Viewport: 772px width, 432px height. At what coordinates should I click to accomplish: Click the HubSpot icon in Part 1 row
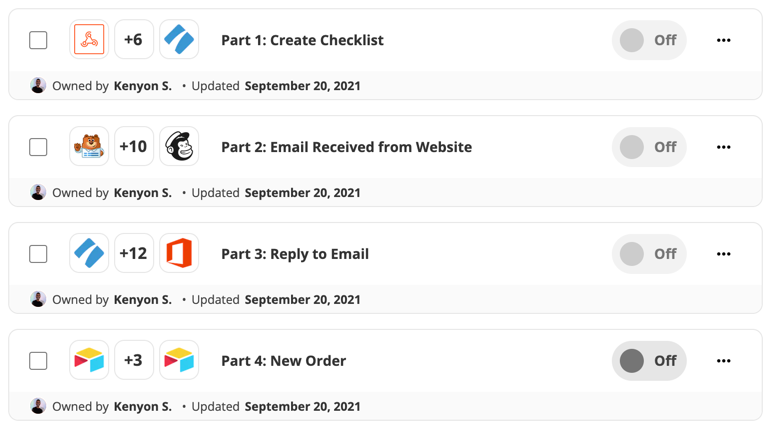pos(89,40)
